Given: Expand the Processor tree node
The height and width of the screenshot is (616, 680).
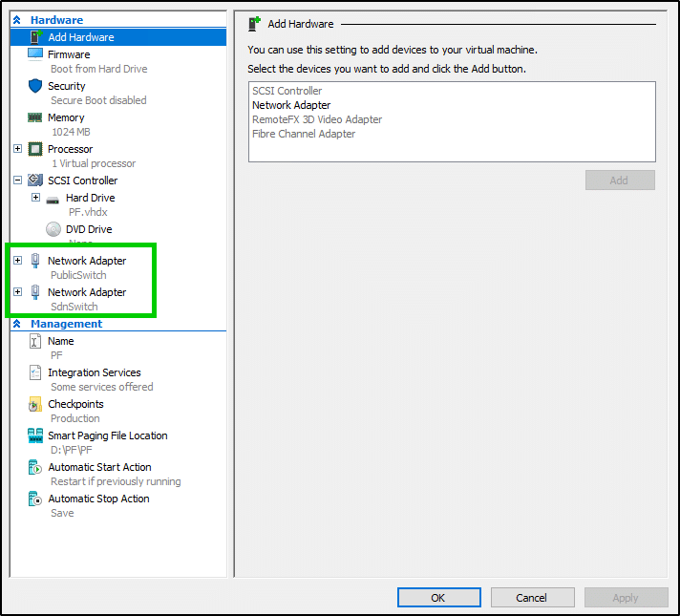Looking at the screenshot, I should coord(18,149).
